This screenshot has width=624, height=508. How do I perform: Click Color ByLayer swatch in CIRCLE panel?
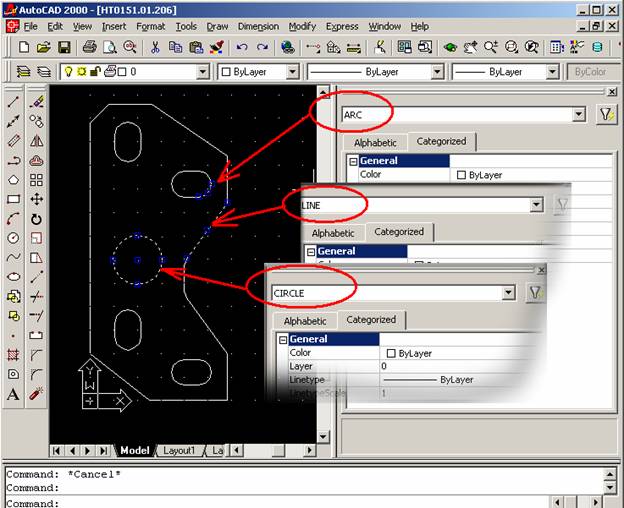click(x=391, y=353)
